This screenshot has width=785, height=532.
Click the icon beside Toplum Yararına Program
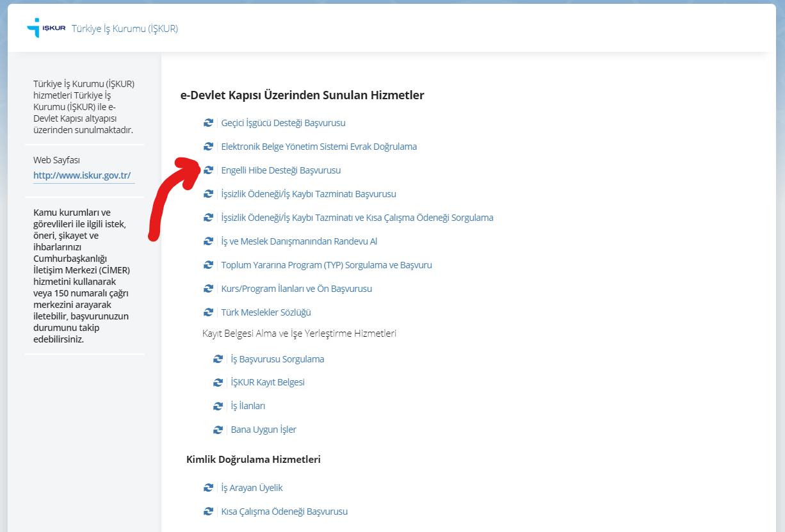(x=208, y=265)
